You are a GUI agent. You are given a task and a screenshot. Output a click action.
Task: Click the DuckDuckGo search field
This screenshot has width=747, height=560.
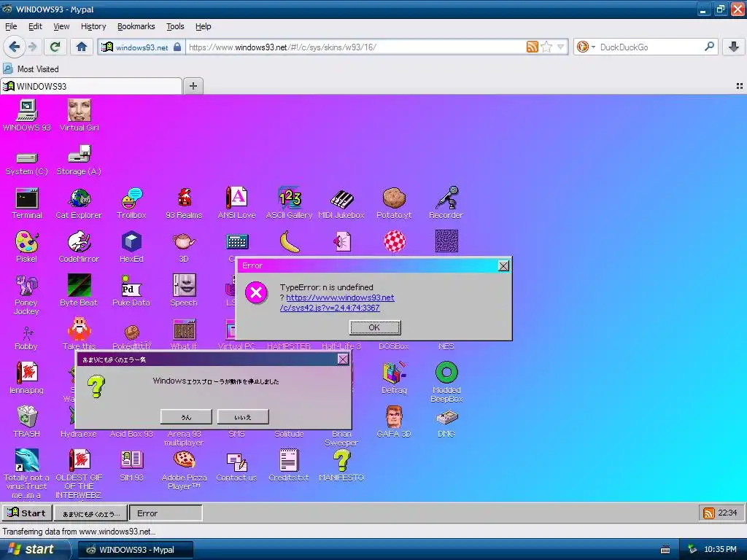(x=650, y=47)
